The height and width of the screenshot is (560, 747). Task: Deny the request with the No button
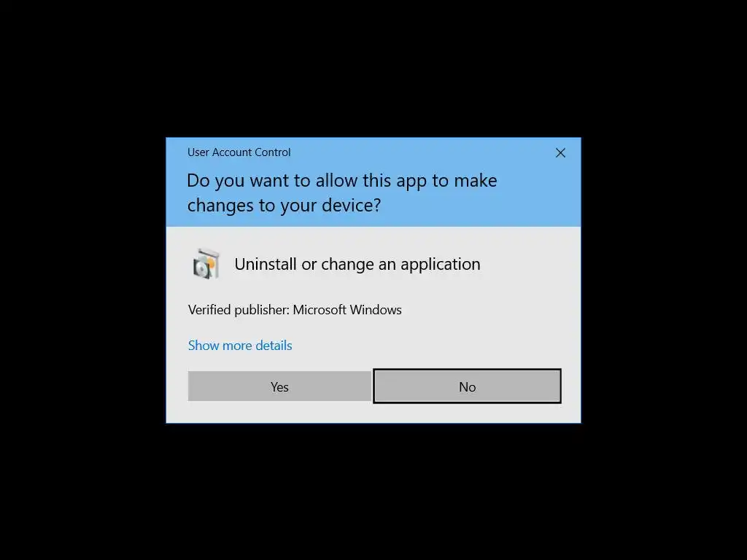click(x=467, y=386)
